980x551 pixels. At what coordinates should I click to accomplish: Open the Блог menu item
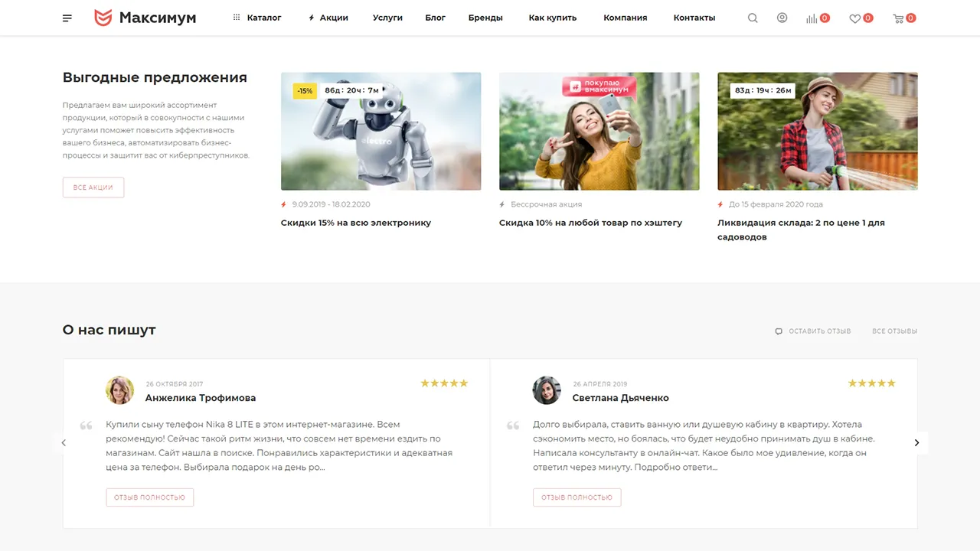[436, 18]
